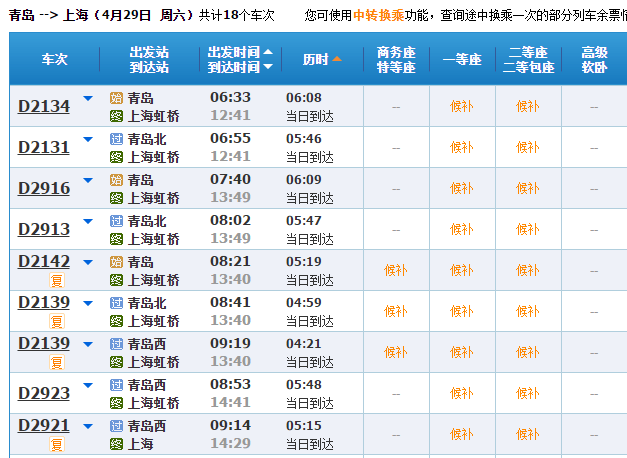Click the 过 icon beside 青岛北 in D2131 row
Viewport: 627px width, 458px height.
(116, 139)
